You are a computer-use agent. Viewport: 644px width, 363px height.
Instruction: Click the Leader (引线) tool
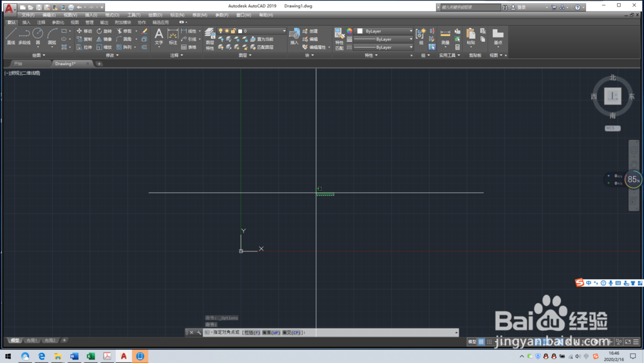pyautogui.click(x=189, y=39)
